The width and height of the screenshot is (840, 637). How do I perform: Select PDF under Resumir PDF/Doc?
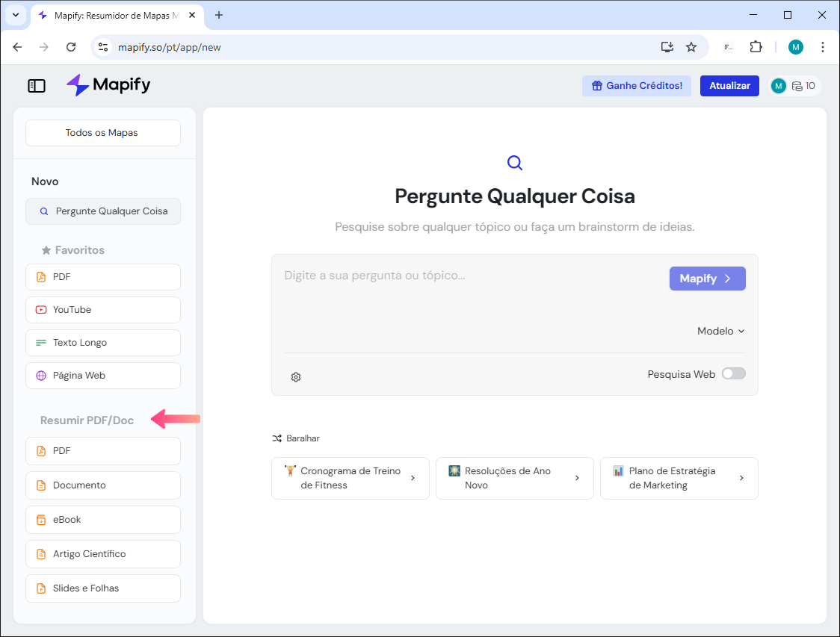pyautogui.click(x=103, y=451)
